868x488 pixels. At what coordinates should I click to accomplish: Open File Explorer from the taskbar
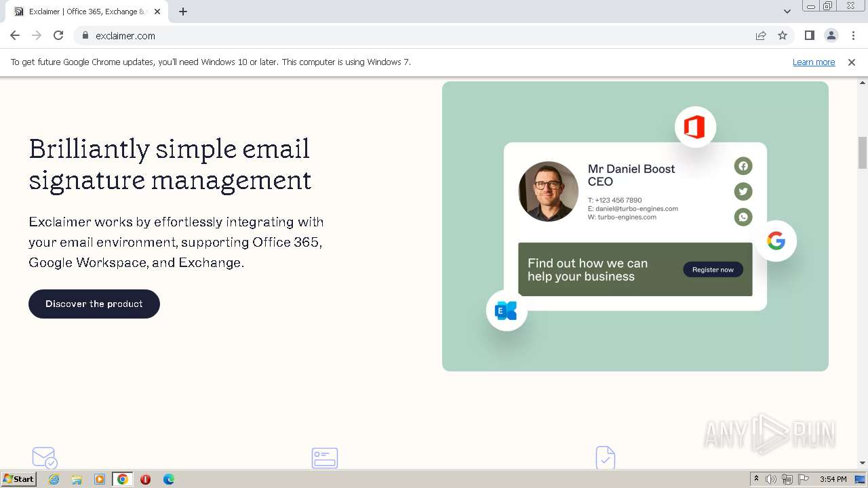coord(77,479)
